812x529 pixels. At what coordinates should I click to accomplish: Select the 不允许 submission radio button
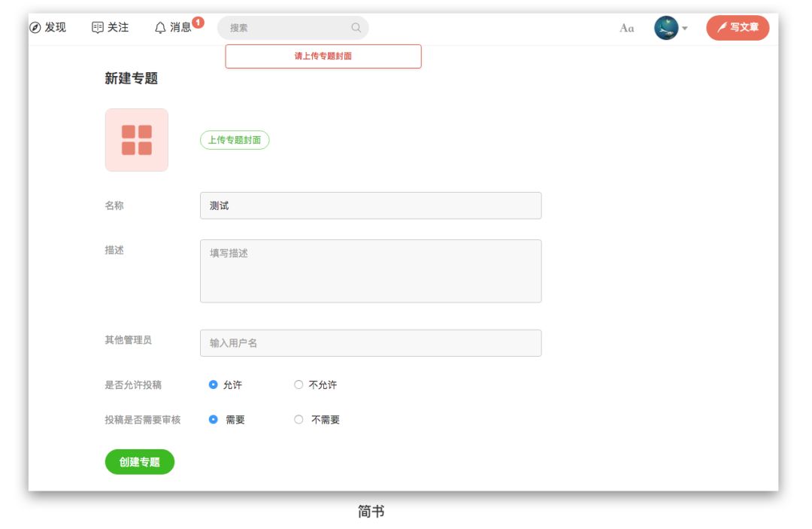tap(298, 385)
